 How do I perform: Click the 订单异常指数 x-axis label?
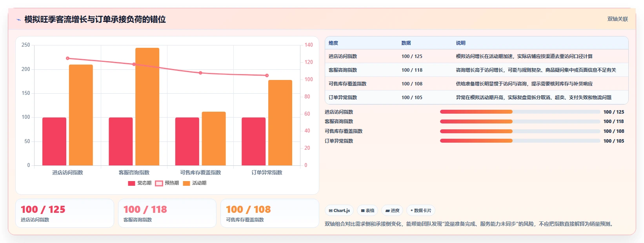coord(267,172)
